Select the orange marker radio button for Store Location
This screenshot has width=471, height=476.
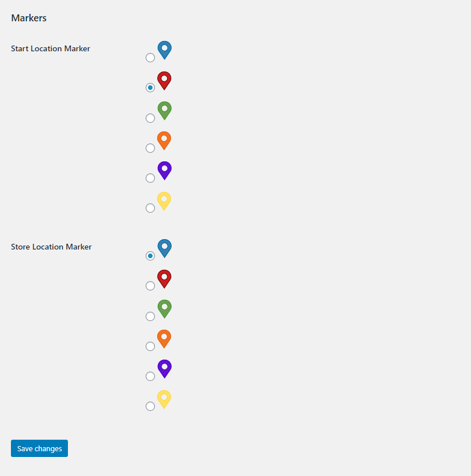(x=150, y=346)
